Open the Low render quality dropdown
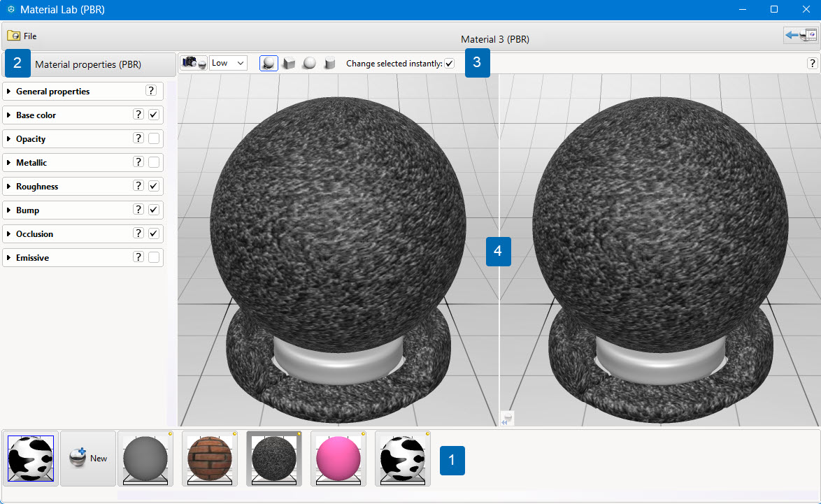This screenshot has width=821, height=504. [x=228, y=64]
